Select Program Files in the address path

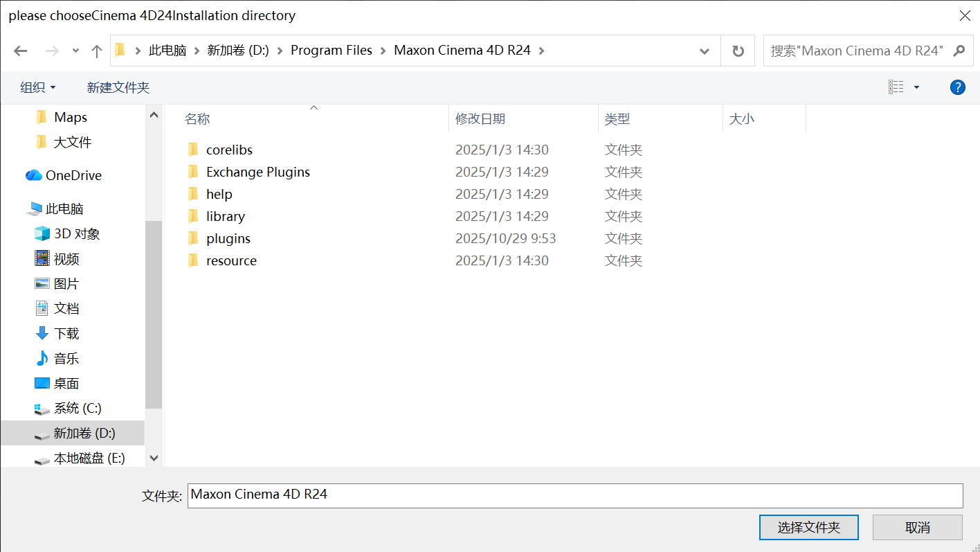pos(332,51)
